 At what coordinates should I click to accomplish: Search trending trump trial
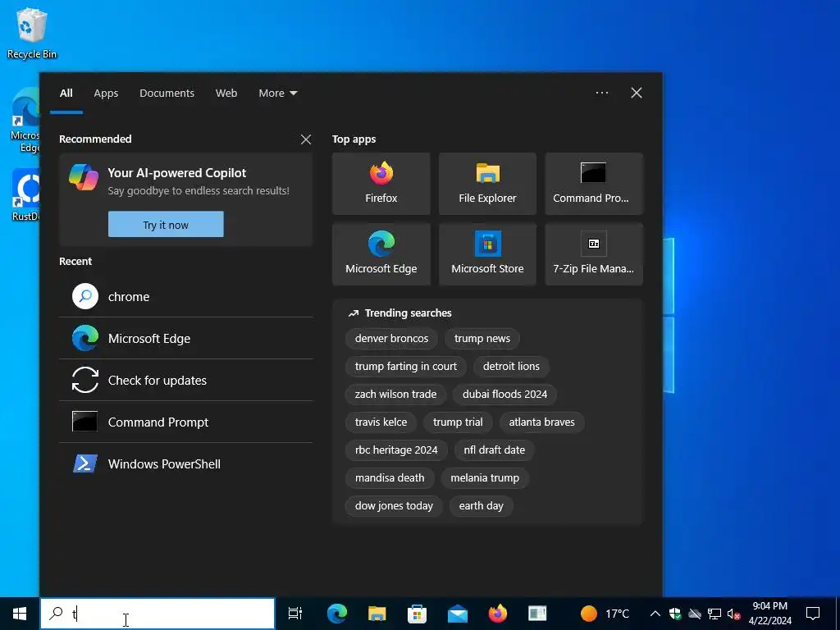coord(458,422)
